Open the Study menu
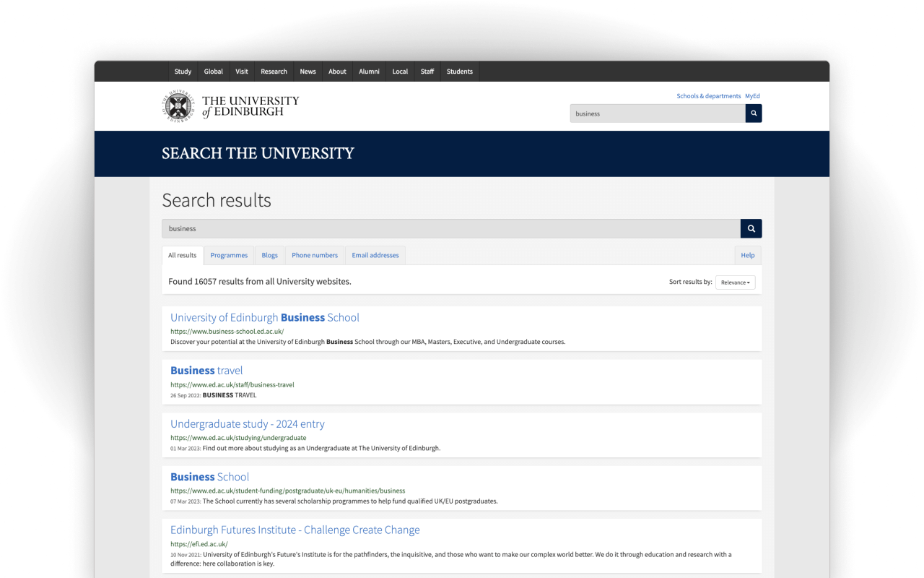This screenshot has height=578, width=924. click(183, 72)
